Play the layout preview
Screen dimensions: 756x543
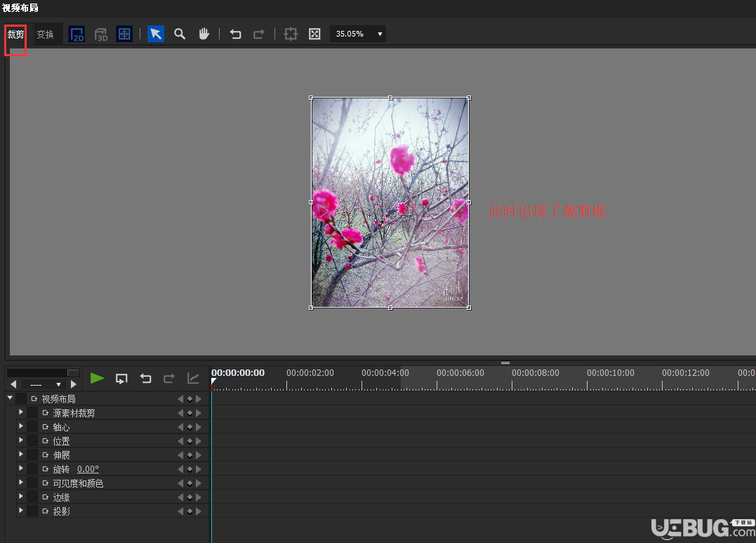98,379
